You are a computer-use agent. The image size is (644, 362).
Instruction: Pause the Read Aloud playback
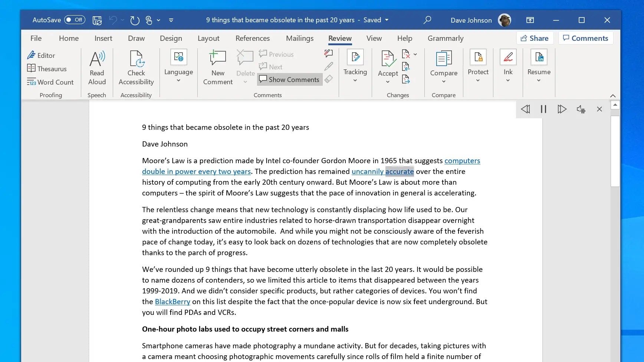click(x=543, y=109)
